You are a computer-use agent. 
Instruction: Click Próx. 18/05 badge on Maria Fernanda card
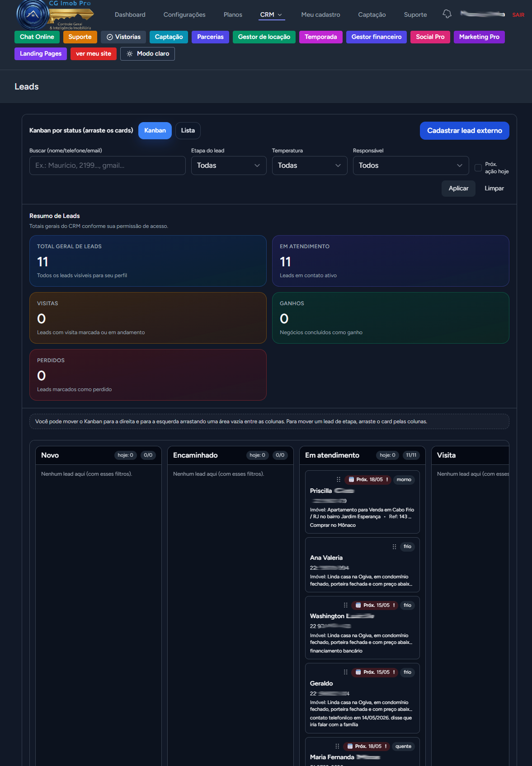(x=367, y=746)
